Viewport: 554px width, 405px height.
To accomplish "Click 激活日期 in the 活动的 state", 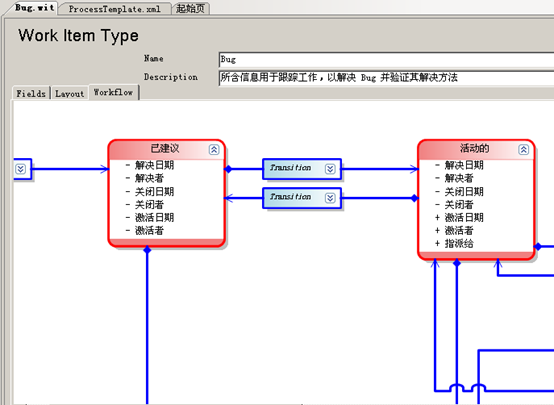I will [x=464, y=217].
